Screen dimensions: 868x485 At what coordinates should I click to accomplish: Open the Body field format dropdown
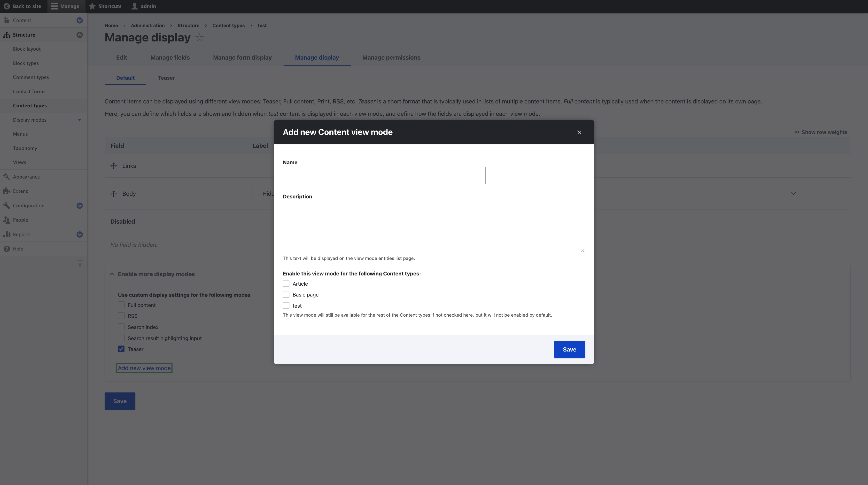794,194
